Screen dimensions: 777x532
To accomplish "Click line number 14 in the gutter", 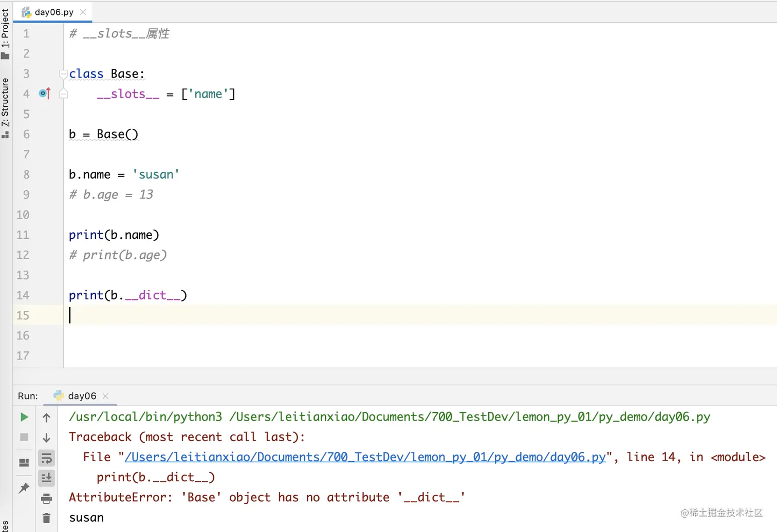I will [23, 295].
